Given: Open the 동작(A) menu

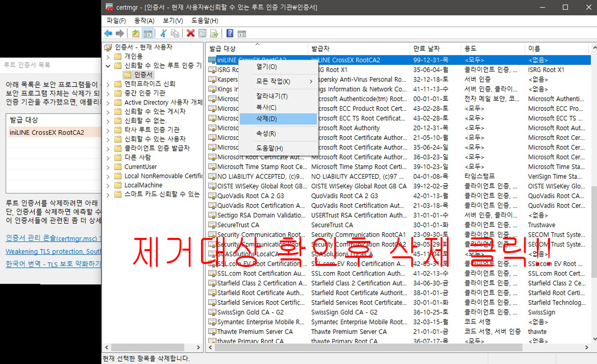Looking at the screenshot, I should [144, 21].
